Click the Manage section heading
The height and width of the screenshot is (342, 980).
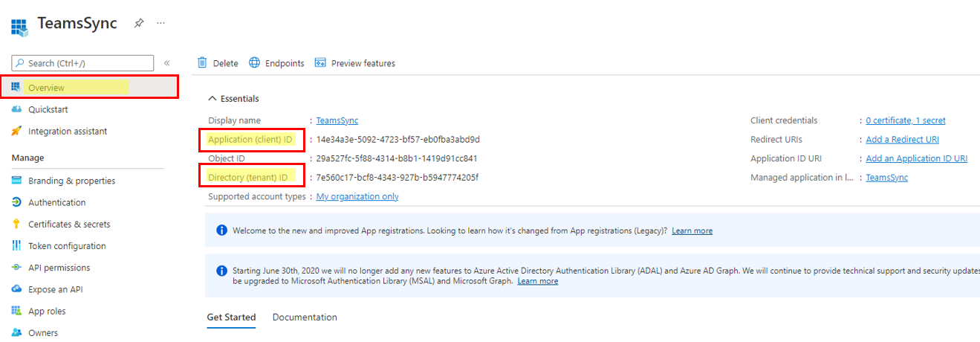(27, 158)
